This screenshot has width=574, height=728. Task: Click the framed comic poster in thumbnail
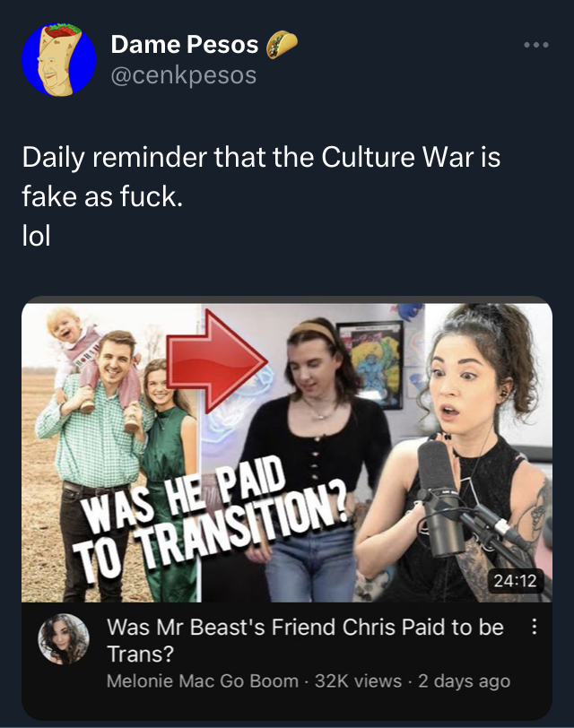(370, 365)
